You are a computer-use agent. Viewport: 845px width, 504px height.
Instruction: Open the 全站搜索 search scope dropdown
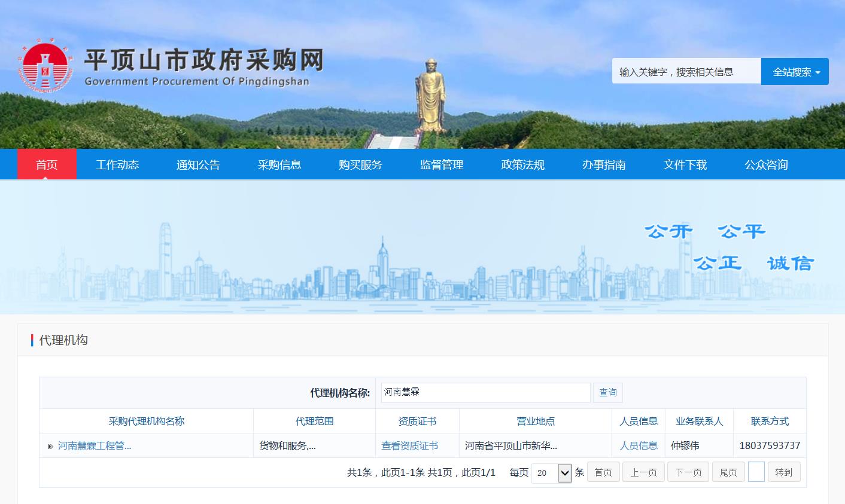point(794,72)
